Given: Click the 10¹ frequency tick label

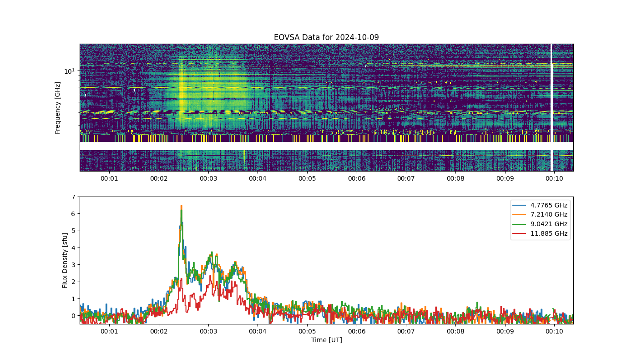Looking at the screenshot, I should click(x=69, y=71).
